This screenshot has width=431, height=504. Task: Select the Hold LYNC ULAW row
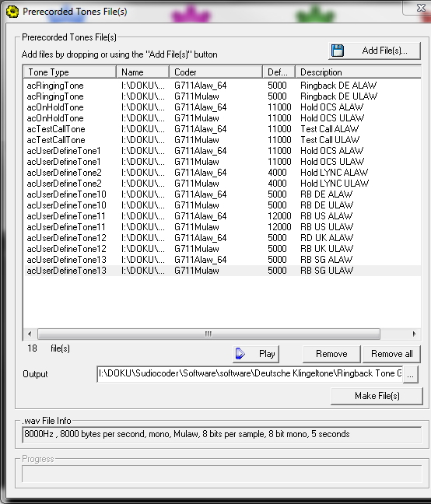[x=223, y=184]
